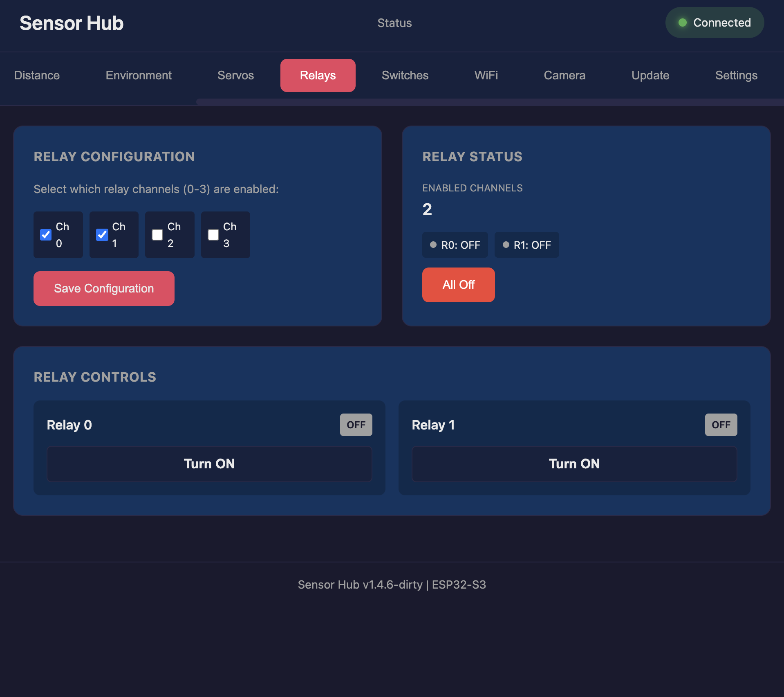
Task: Click the R1: OFF status badge
Action: point(526,245)
